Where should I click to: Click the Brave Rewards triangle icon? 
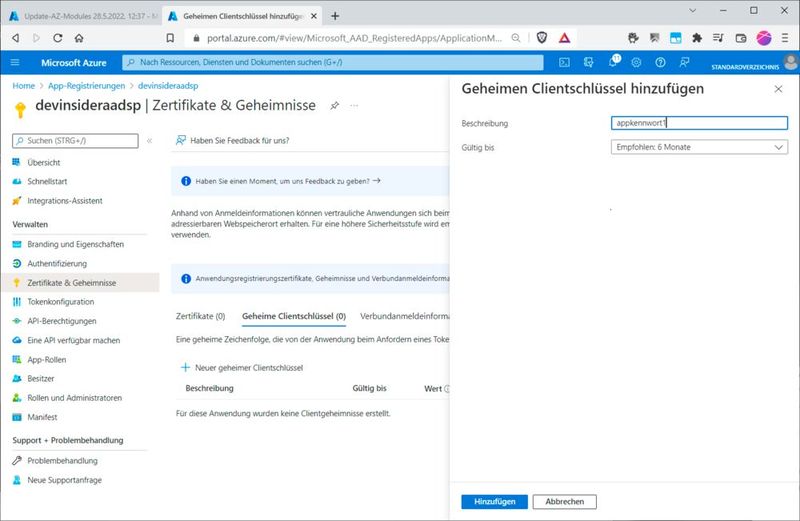point(564,38)
